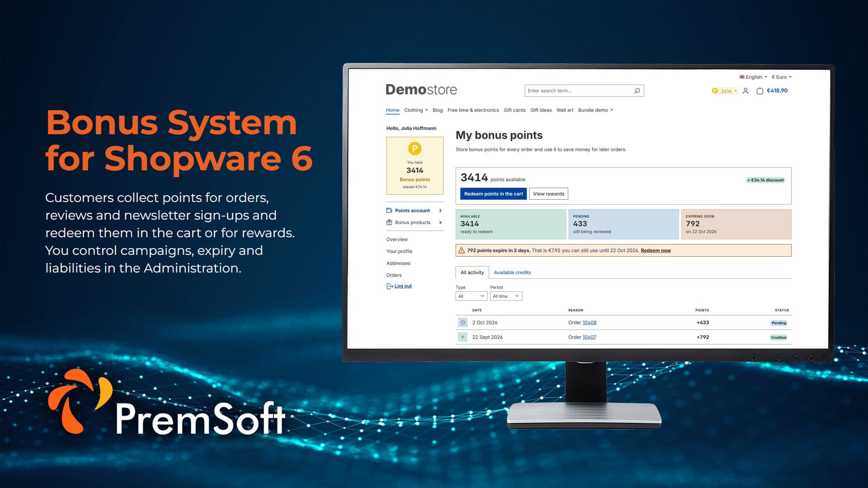
Task: Open the Wall art category
Action: [565, 110]
